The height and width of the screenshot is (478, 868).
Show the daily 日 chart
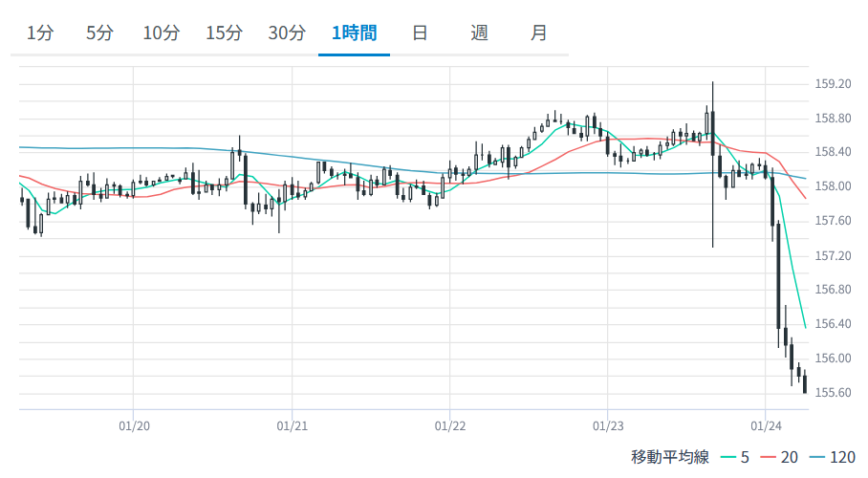[419, 33]
